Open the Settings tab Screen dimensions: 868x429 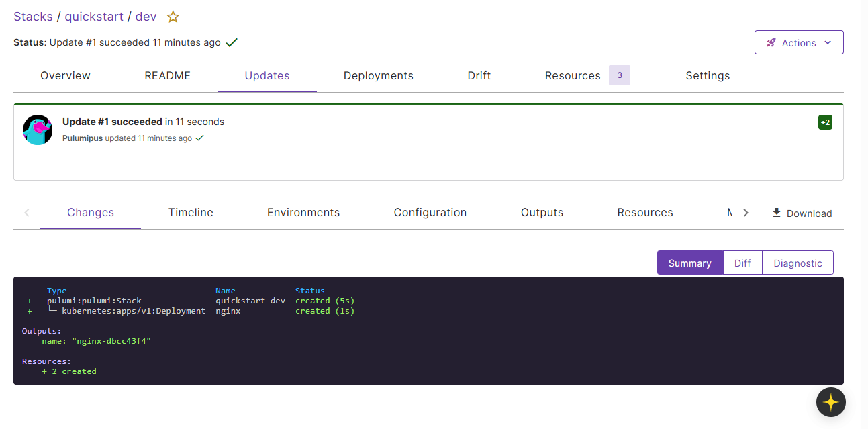coord(708,75)
